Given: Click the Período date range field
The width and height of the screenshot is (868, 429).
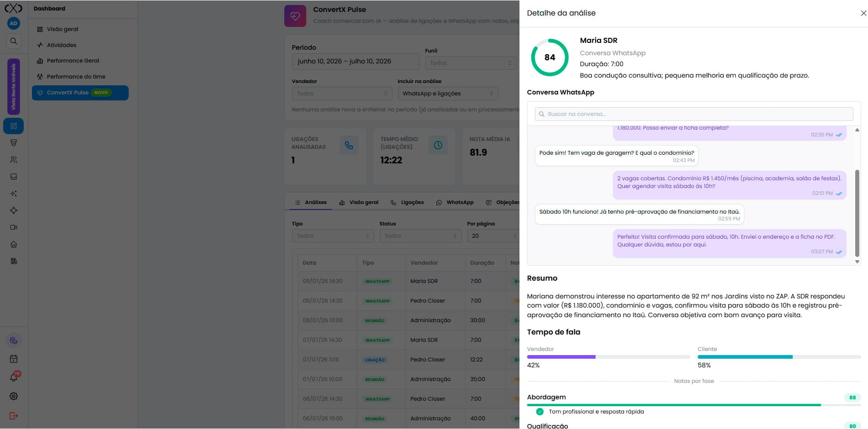Looking at the screenshot, I should pos(356,61).
